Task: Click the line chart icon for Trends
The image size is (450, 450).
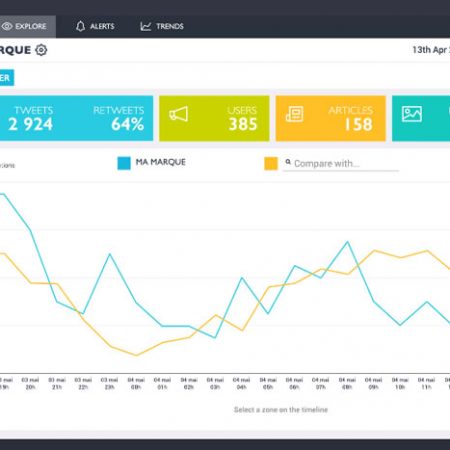Action: tap(146, 26)
